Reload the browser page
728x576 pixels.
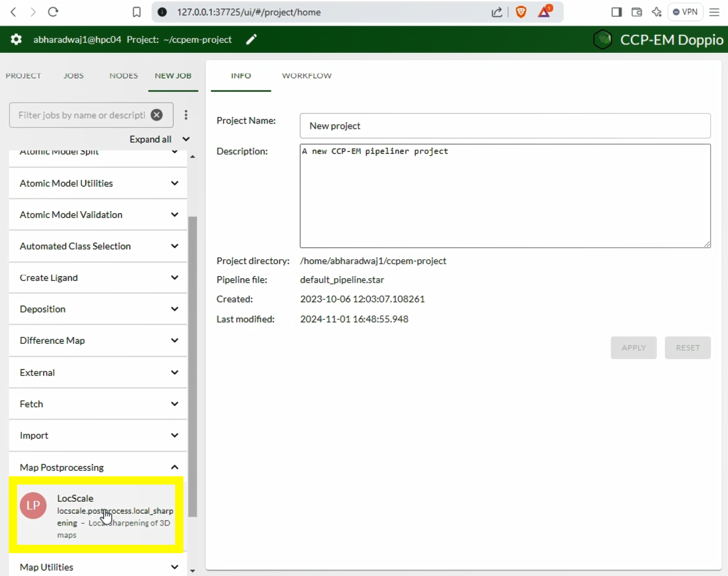pos(53,12)
